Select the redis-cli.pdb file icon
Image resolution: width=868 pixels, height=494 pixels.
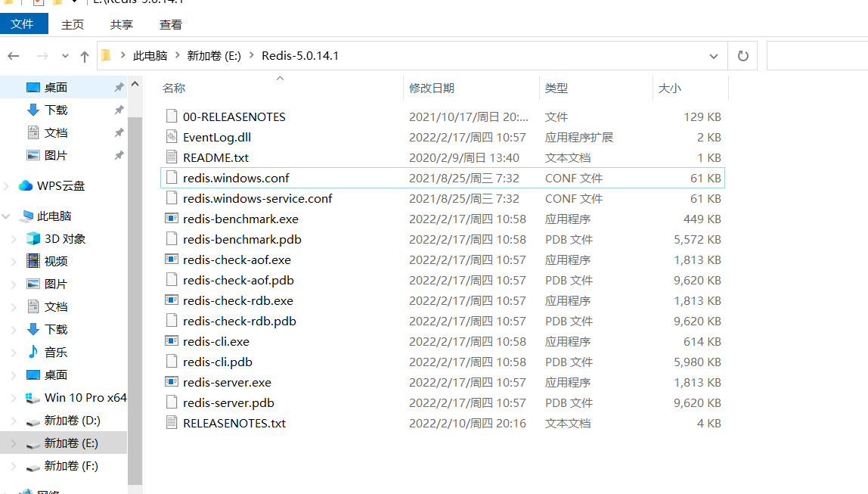[x=172, y=362]
